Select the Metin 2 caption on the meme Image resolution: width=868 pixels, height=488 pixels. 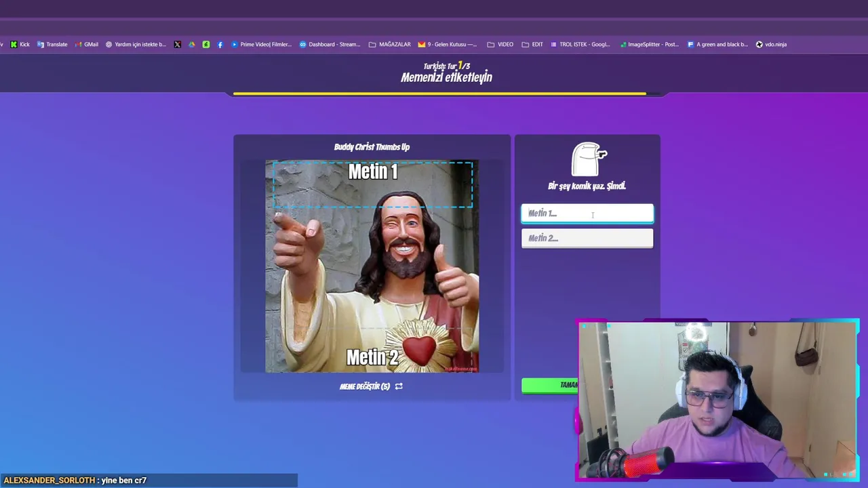click(x=372, y=357)
